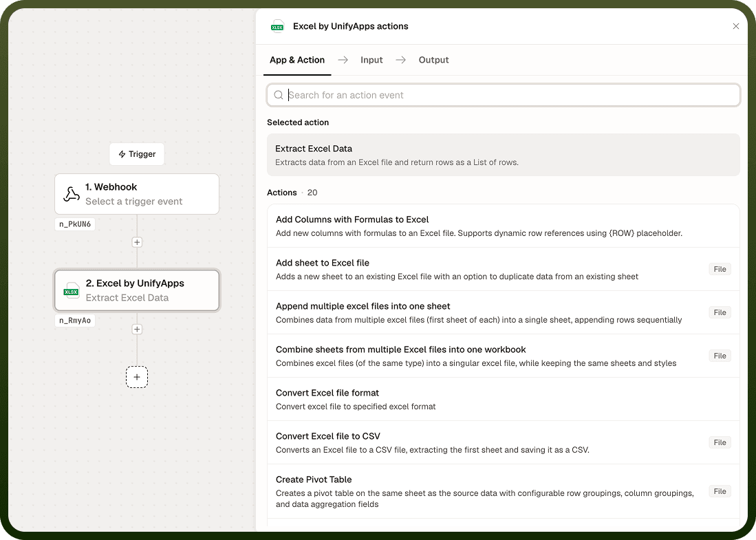Choose Add Columns with Formulas to Excel
The height and width of the screenshot is (540, 756).
tap(504, 226)
